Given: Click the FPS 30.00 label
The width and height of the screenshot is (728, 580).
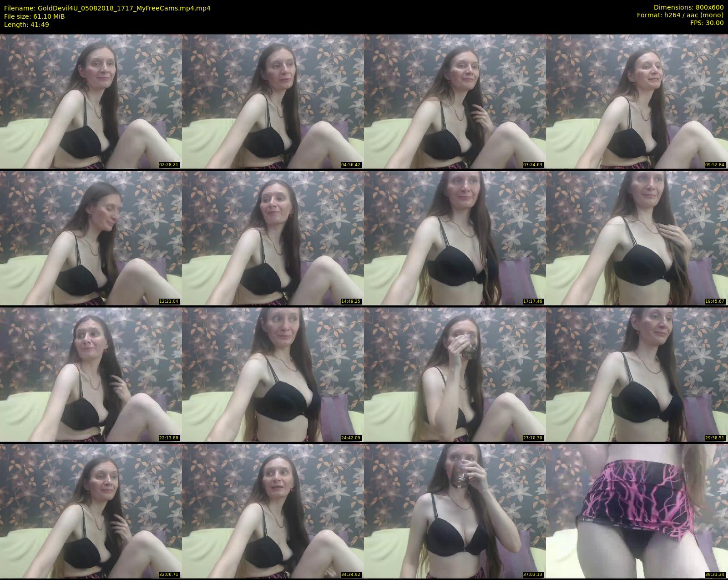Looking at the screenshot, I should point(706,23).
